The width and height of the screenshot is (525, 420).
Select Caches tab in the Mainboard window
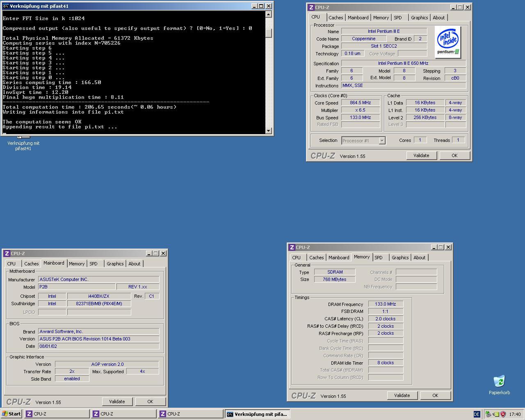coord(31,264)
